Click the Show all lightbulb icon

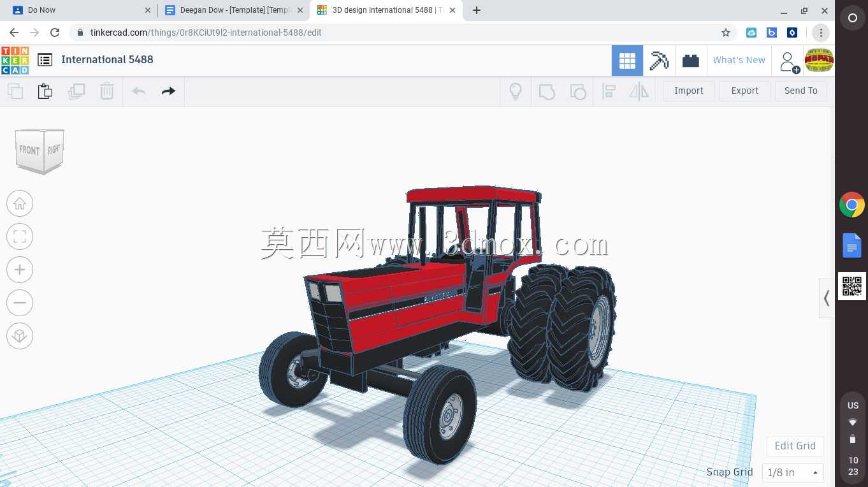tap(516, 91)
